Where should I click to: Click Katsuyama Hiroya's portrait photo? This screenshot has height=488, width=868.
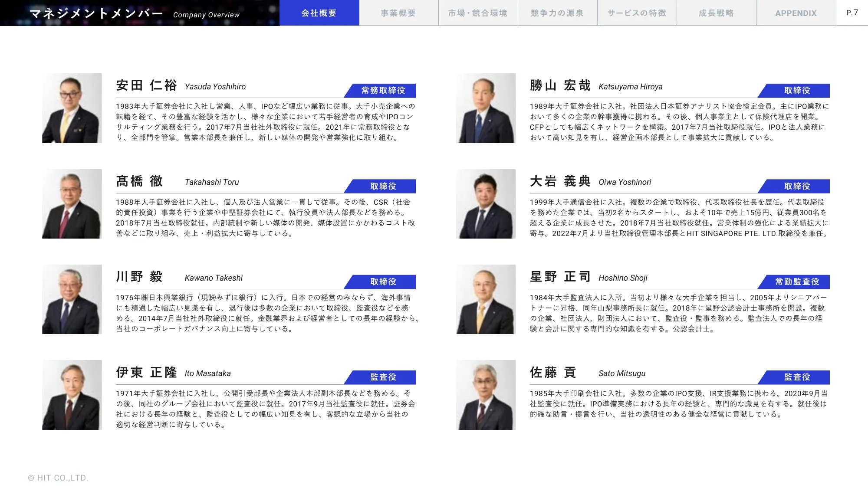coord(486,108)
